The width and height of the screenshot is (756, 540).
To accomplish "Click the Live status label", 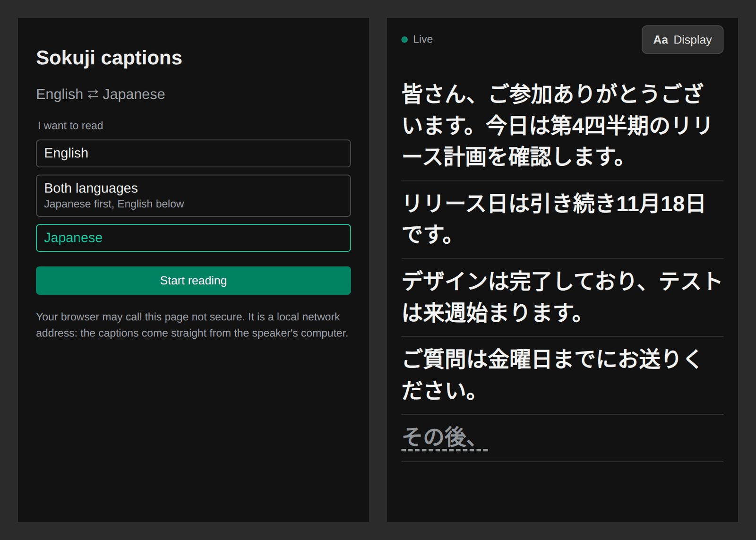I will tap(423, 39).
